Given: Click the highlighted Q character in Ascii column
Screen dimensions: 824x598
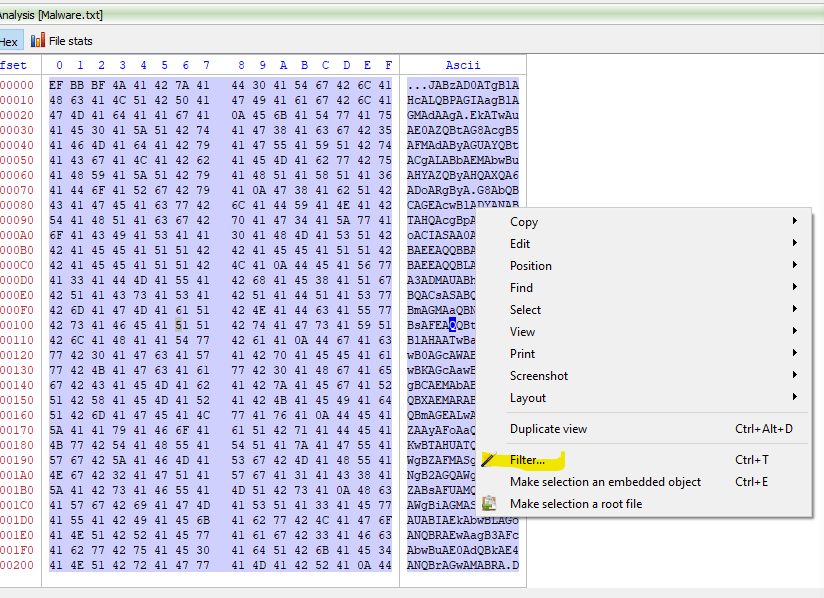Looking at the screenshot, I should coord(453,324).
